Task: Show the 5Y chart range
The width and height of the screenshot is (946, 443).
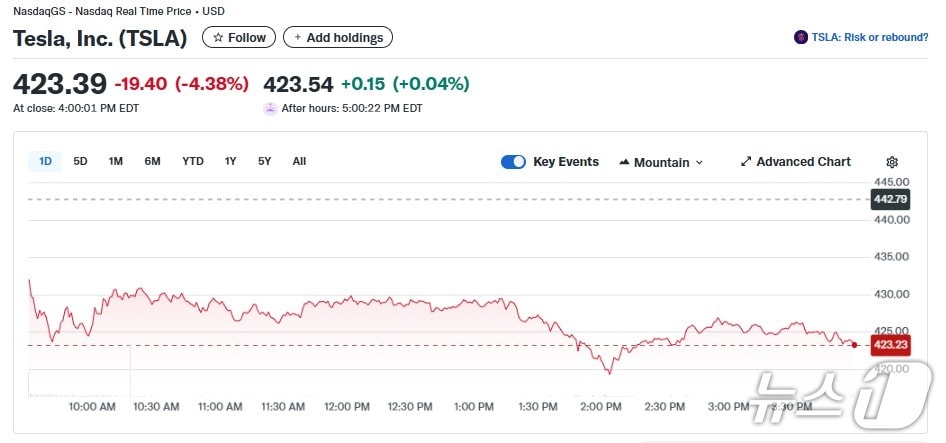Action: (265, 161)
